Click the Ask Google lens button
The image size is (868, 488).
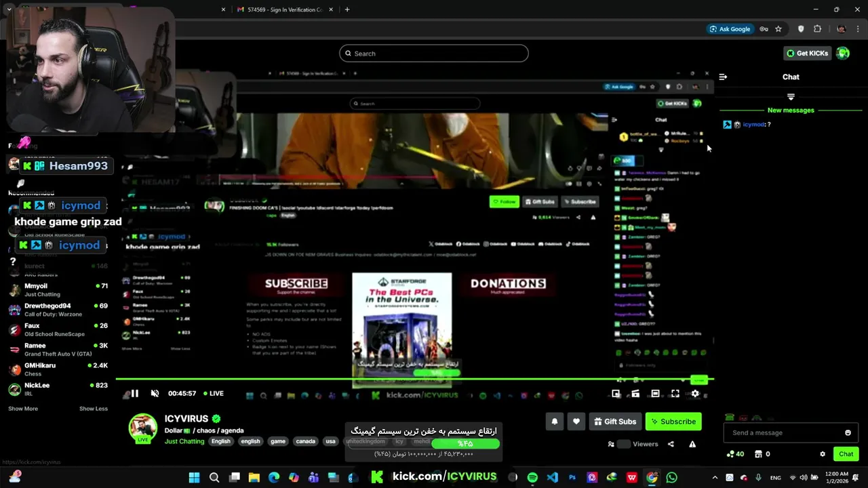(730, 29)
